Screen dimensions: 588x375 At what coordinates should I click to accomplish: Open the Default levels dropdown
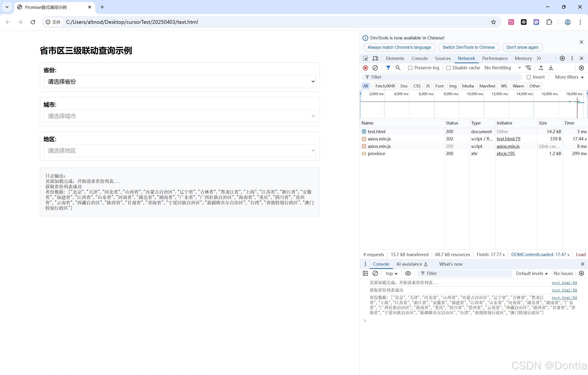point(532,273)
